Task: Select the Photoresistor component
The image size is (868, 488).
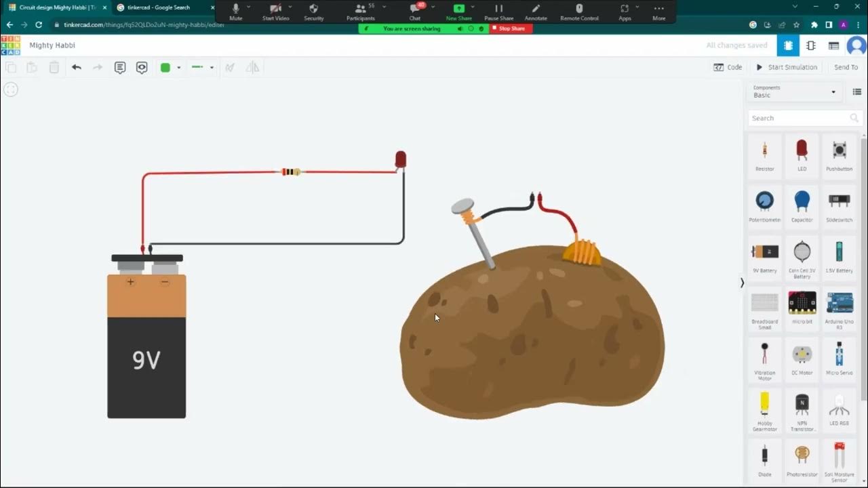Action: click(802, 461)
